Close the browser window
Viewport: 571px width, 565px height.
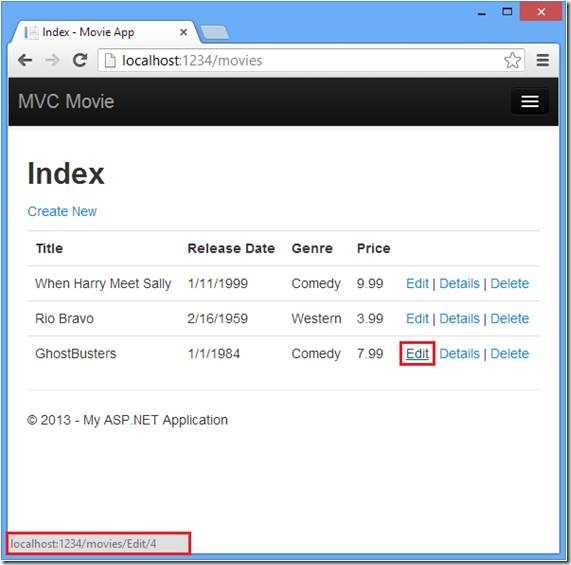[x=541, y=12]
